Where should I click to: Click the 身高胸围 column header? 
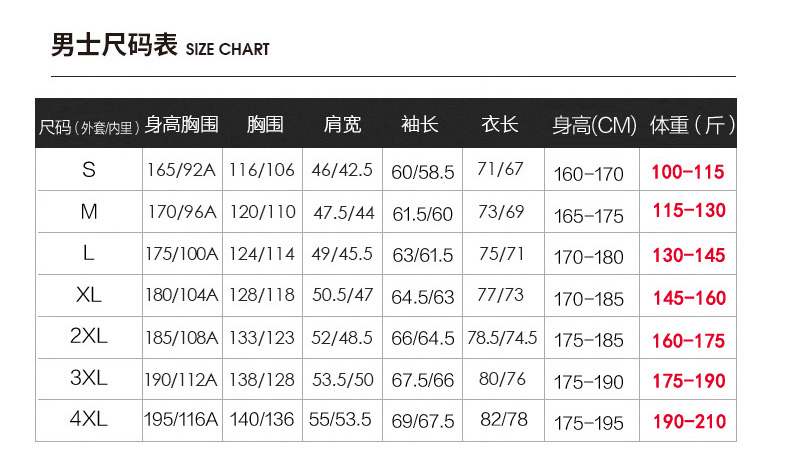181,125
